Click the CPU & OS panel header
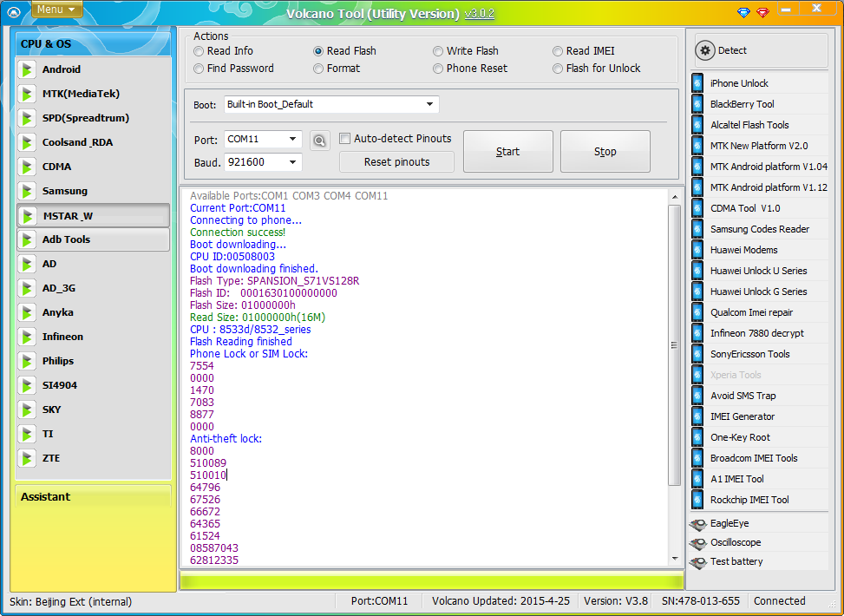844x616 pixels. (93, 44)
